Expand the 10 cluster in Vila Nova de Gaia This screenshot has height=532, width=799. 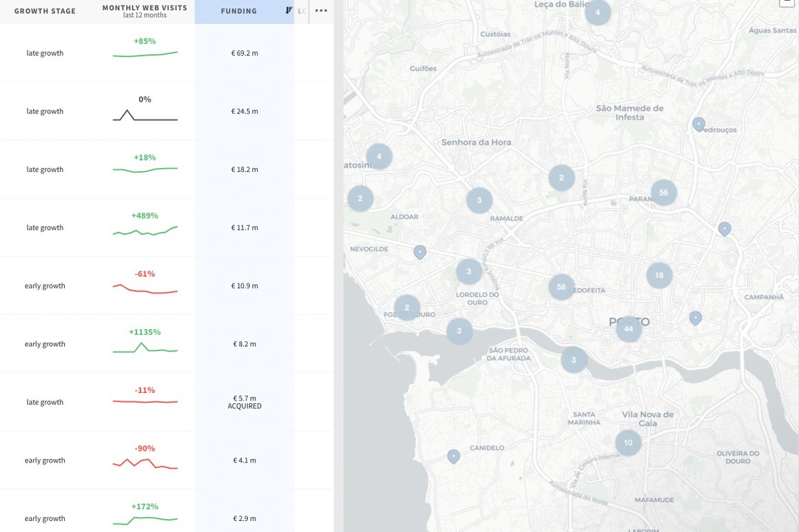[x=627, y=443]
